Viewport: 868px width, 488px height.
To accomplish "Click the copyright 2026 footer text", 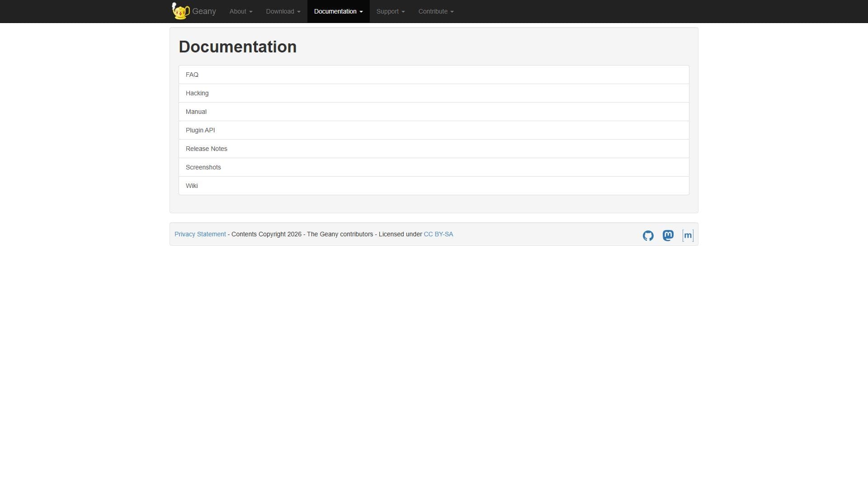I will [266, 234].
